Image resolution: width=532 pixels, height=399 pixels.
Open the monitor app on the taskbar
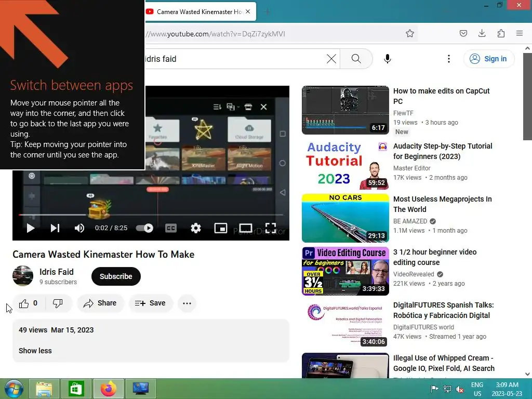140,389
